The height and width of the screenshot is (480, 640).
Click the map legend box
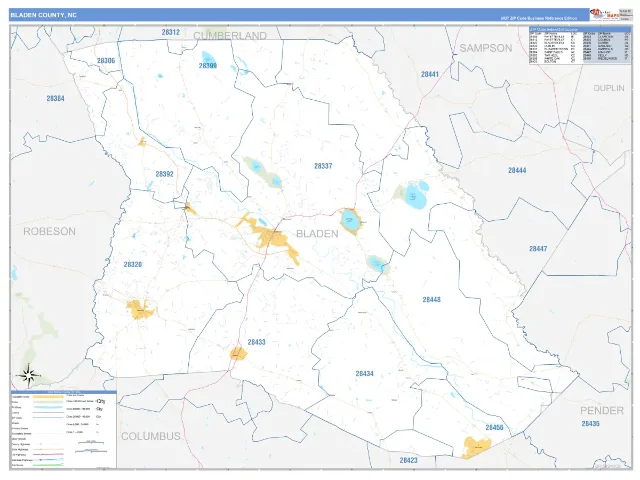64,429
